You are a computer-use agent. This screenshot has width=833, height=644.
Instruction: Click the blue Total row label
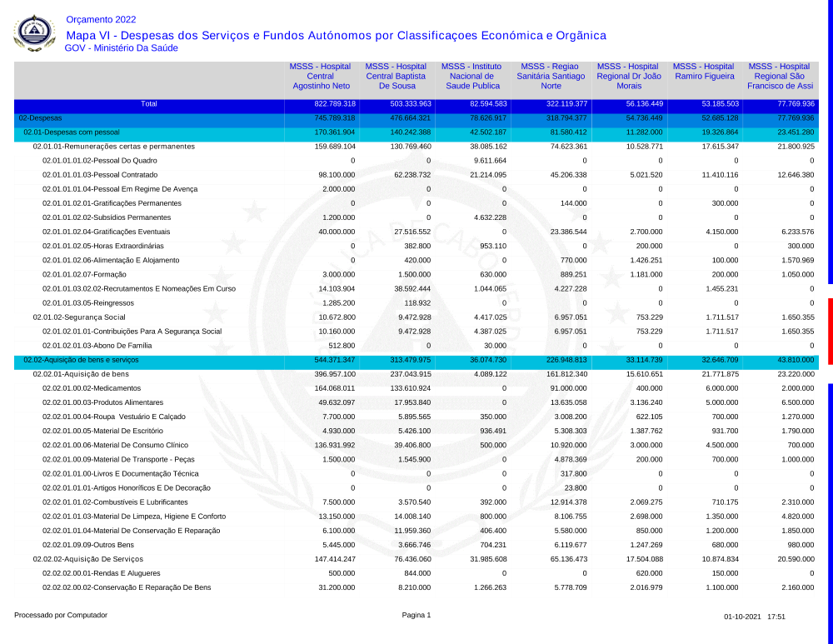pos(148,104)
